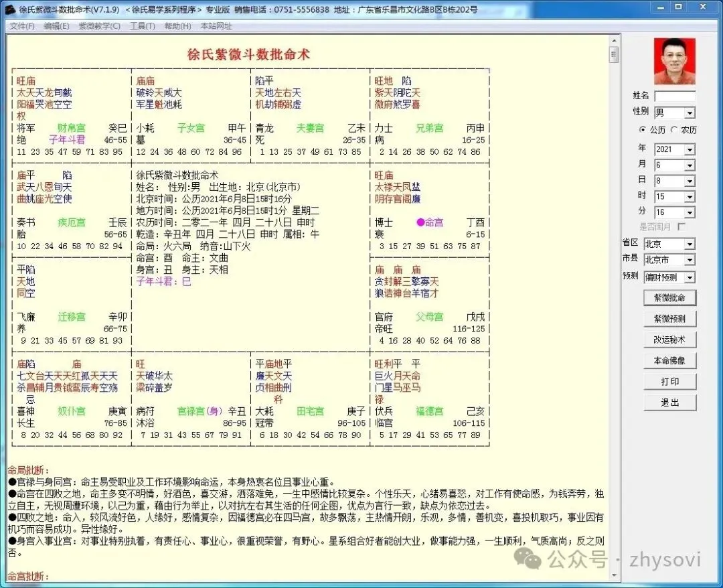The width and height of the screenshot is (723, 588).
Task: Click the 兄弟宫 label
Action: [429, 128]
